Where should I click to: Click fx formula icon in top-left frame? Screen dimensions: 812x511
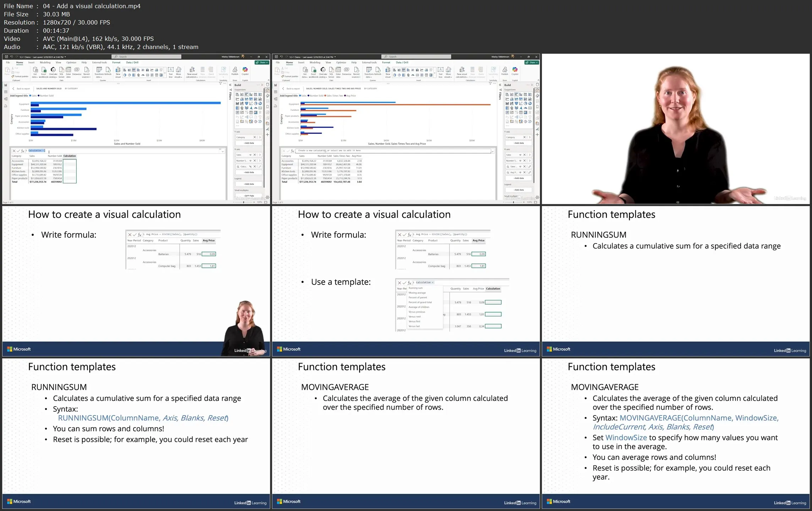point(23,151)
